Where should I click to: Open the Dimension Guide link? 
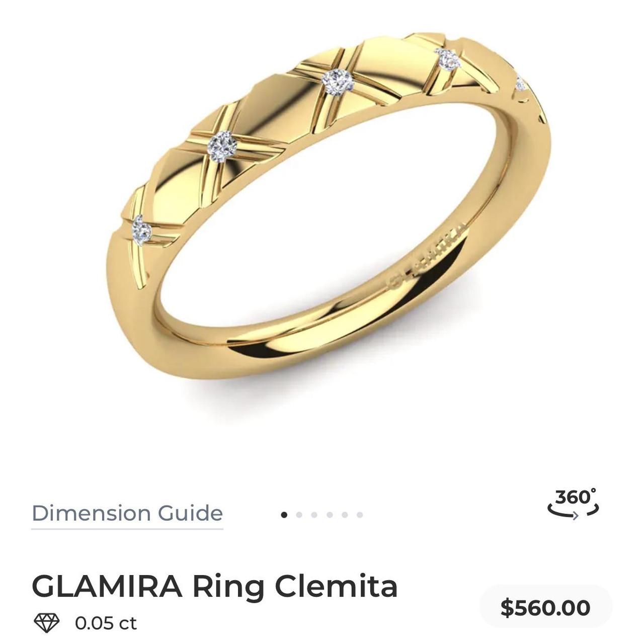click(127, 514)
